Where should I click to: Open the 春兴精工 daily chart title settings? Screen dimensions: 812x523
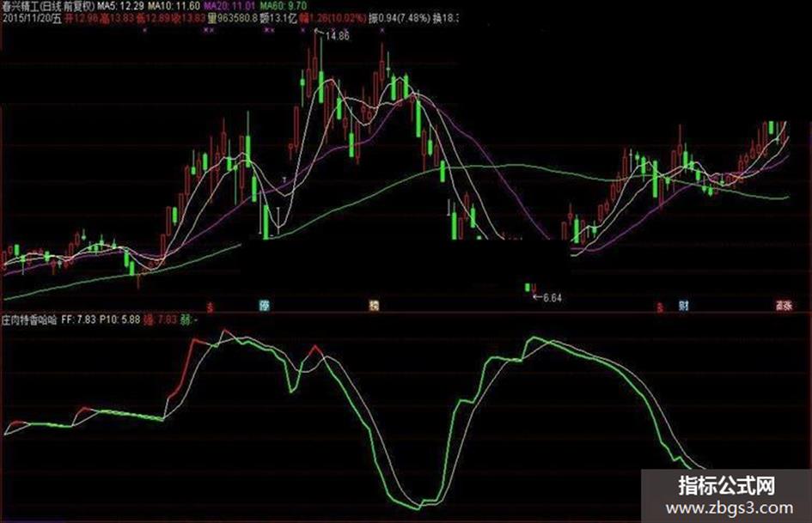[x=48, y=6]
